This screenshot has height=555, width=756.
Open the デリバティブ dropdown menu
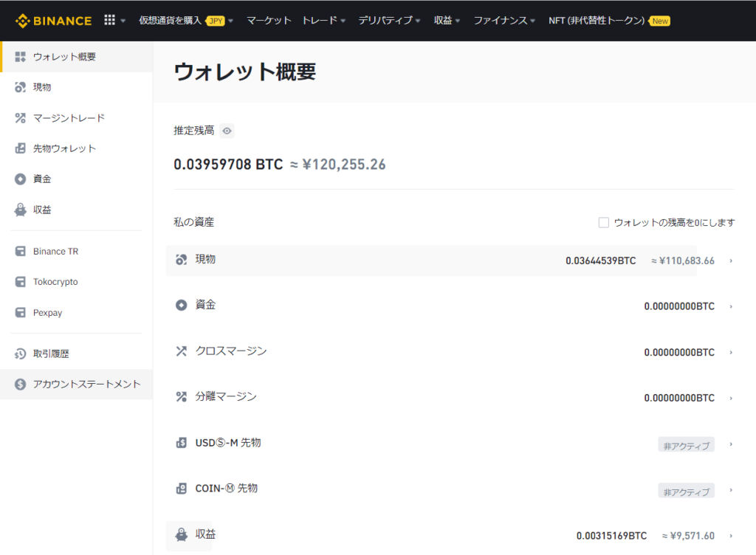(x=389, y=21)
